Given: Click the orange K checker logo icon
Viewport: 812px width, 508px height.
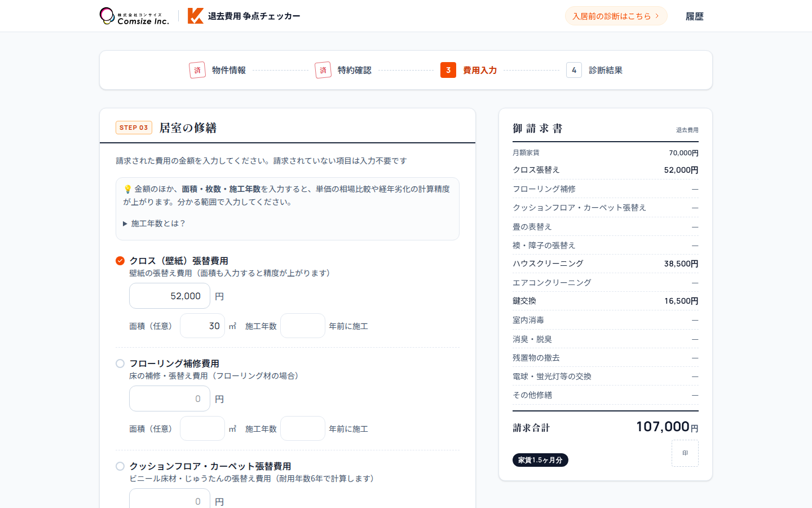Looking at the screenshot, I should pos(196,16).
